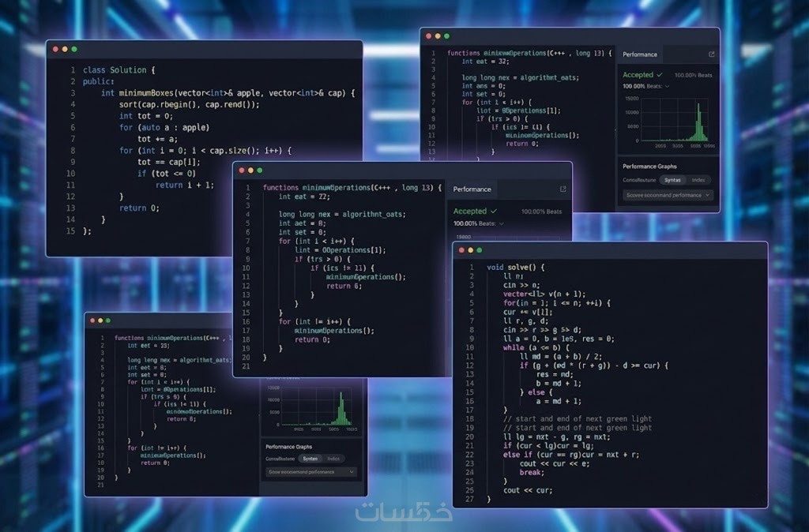809x532 pixels.
Task: Expand 100.00% Beats chevron in eat = 22 window
Action: pos(502,223)
